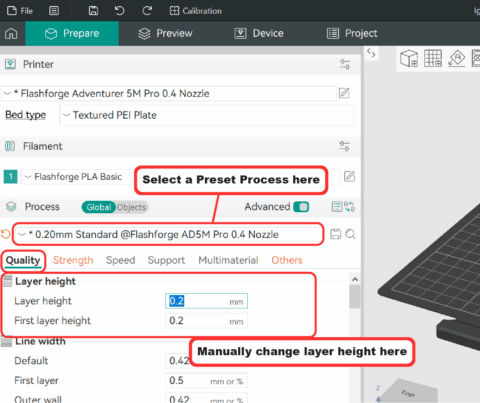Switch process scope to Objects
Viewport: 480px width, 403px height.
(131, 207)
